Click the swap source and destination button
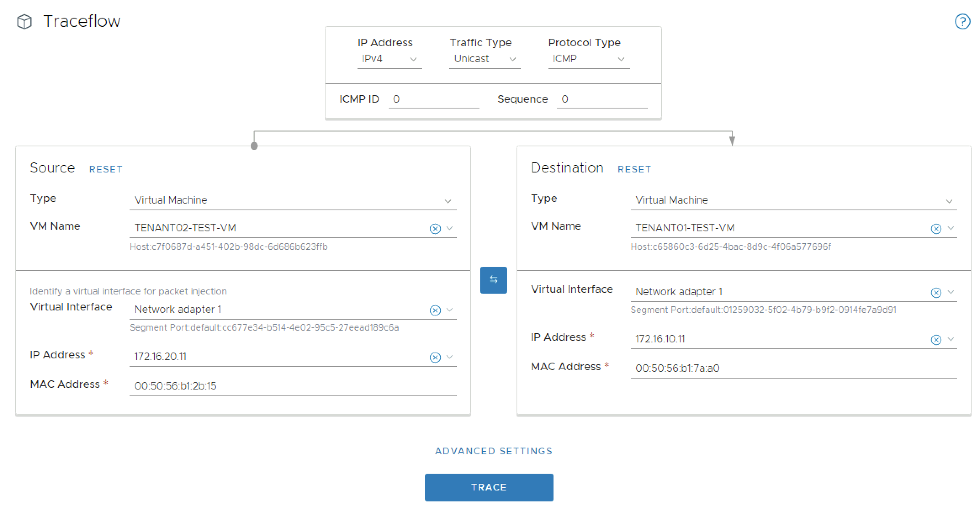The height and width of the screenshot is (509, 980). pos(493,280)
